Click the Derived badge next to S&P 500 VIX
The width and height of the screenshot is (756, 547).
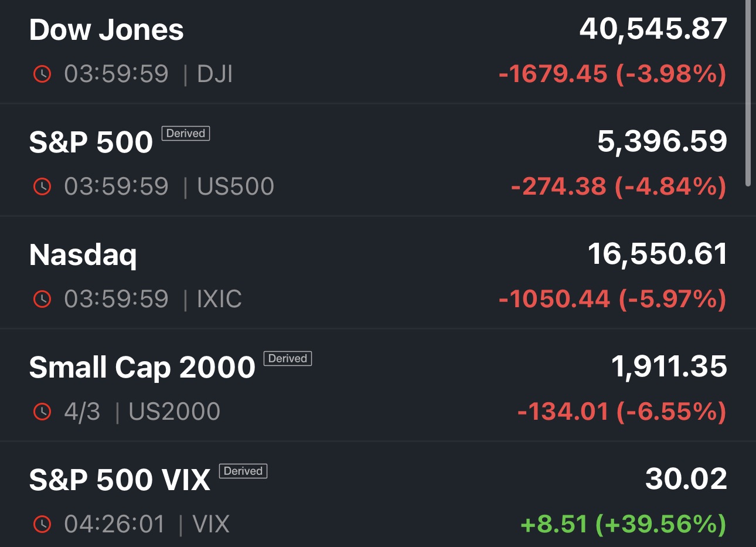pyautogui.click(x=243, y=471)
